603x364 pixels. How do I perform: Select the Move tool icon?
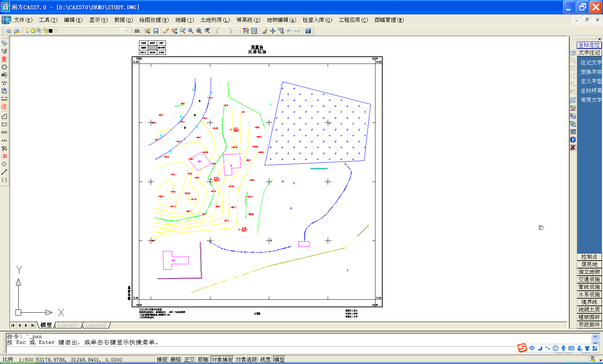tap(273, 31)
